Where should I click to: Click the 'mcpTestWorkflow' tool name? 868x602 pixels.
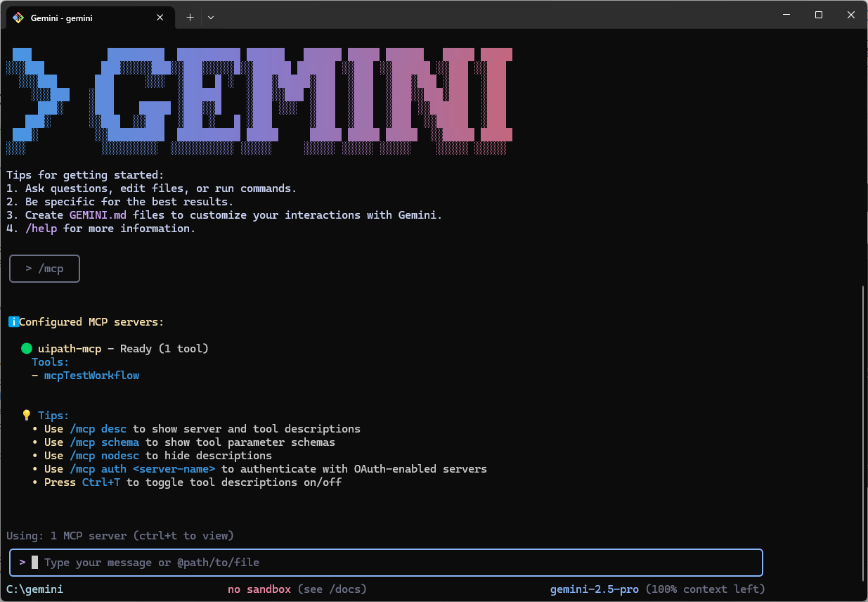point(91,376)
